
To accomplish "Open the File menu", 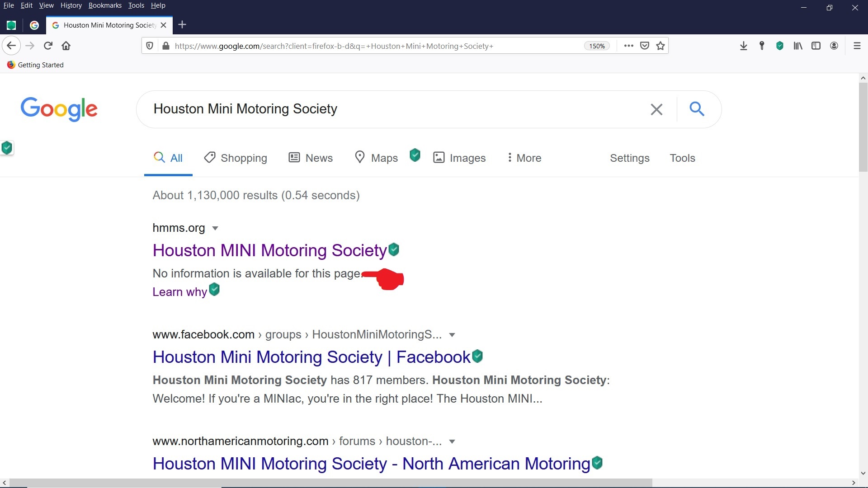I will point(9,5).
